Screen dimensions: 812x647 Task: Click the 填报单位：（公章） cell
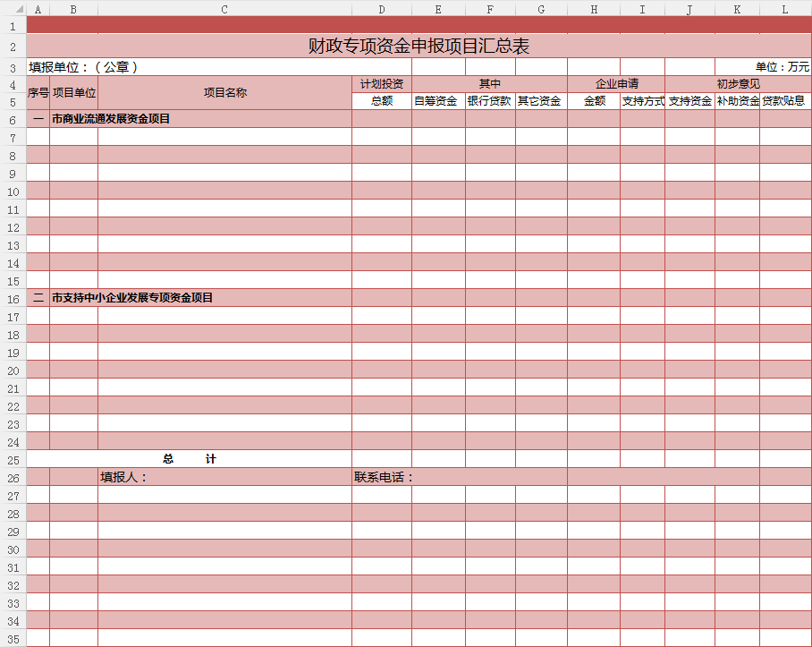click(x=83, y=67)
